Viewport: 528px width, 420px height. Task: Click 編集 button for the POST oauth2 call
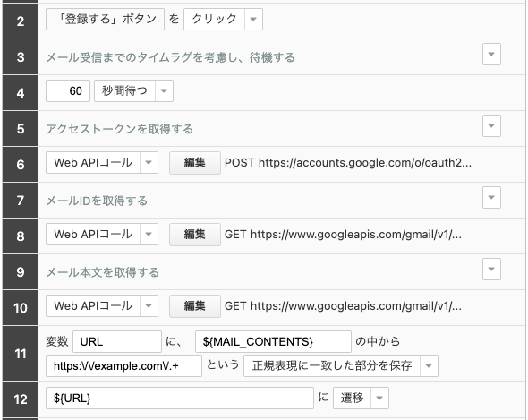(x=195, y=163)
